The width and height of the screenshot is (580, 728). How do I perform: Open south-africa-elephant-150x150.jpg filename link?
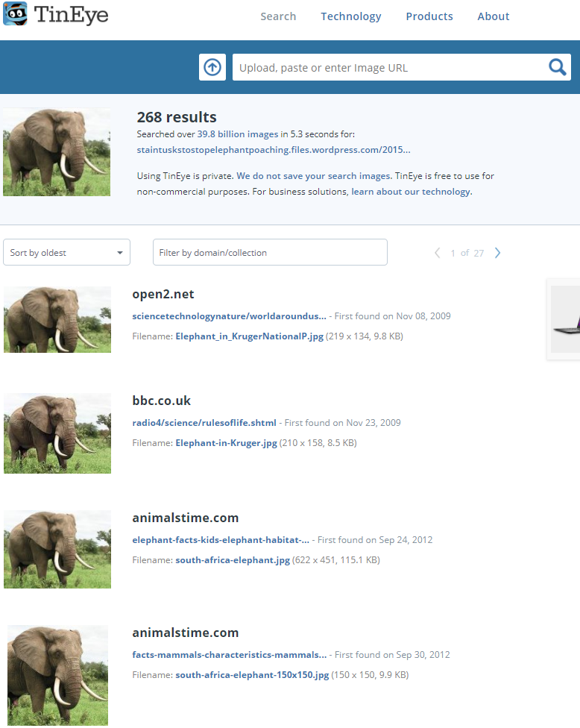click(252, 674)
